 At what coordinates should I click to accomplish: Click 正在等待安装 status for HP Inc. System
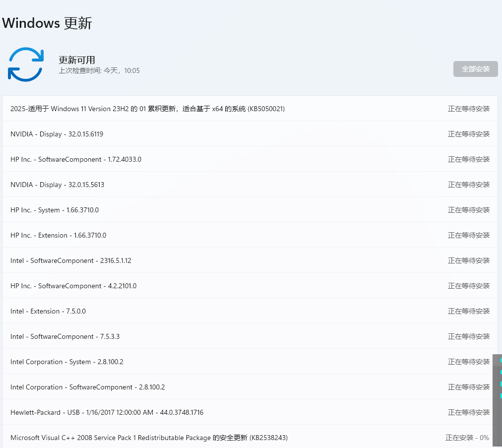click(x=469, y=210)
